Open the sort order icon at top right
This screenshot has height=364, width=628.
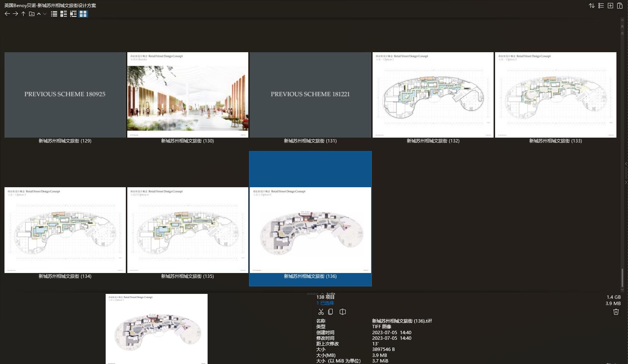tap(592, 6)
